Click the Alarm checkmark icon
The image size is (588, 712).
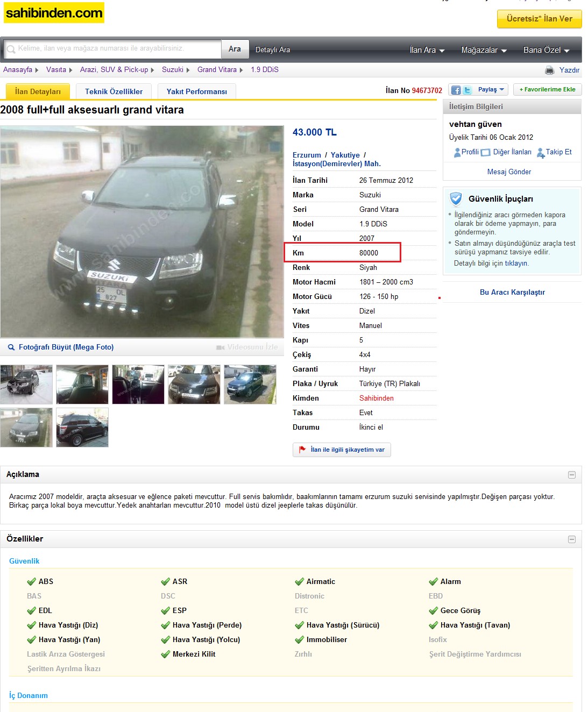click(x=434, y=582)
